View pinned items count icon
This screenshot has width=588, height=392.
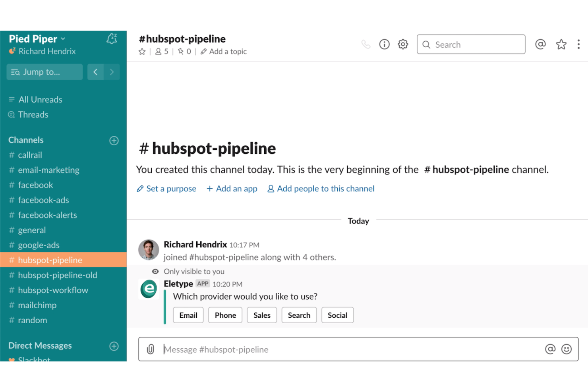click(x=184, y=52)
